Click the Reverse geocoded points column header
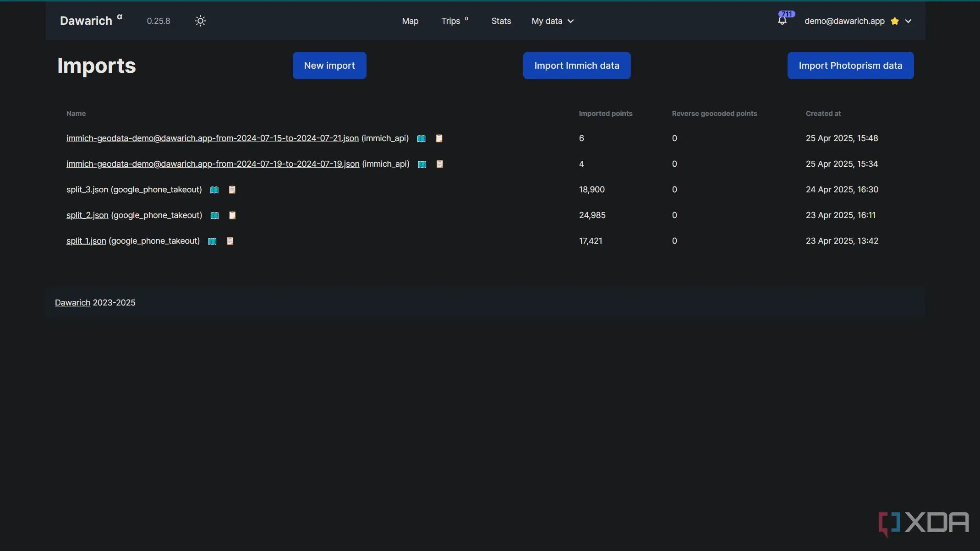Viewport: 980px width, 551px height. 714,114
